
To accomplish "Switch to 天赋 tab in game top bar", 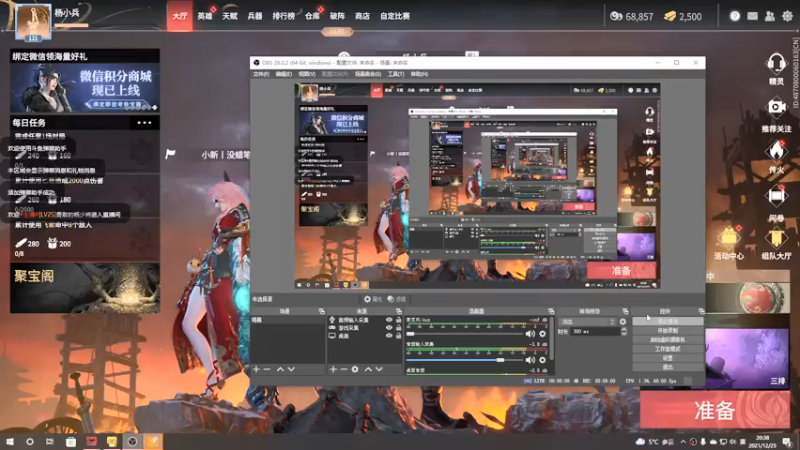I will click(x=230, y=16).
